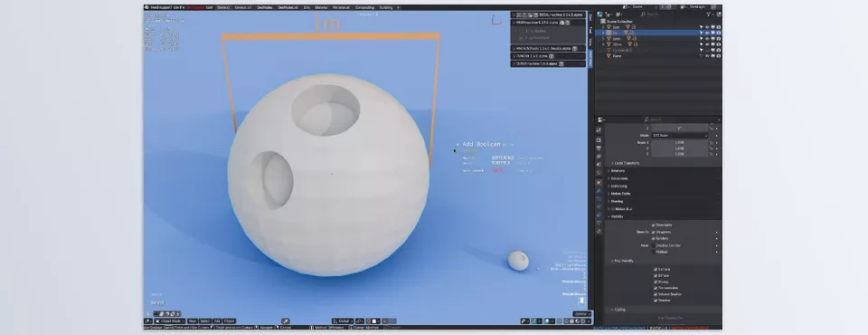
Task: Click the eyedropper icon in viewport header
Action: [286, 321]
